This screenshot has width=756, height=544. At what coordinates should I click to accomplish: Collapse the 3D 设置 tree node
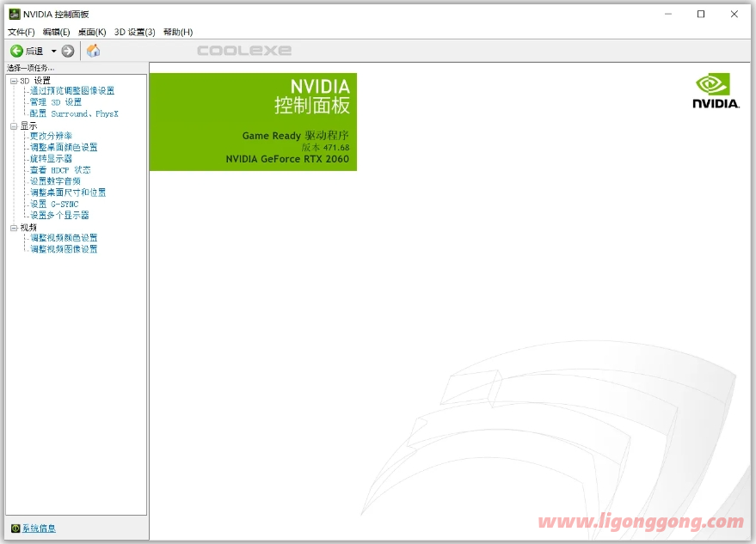(14, 81)
